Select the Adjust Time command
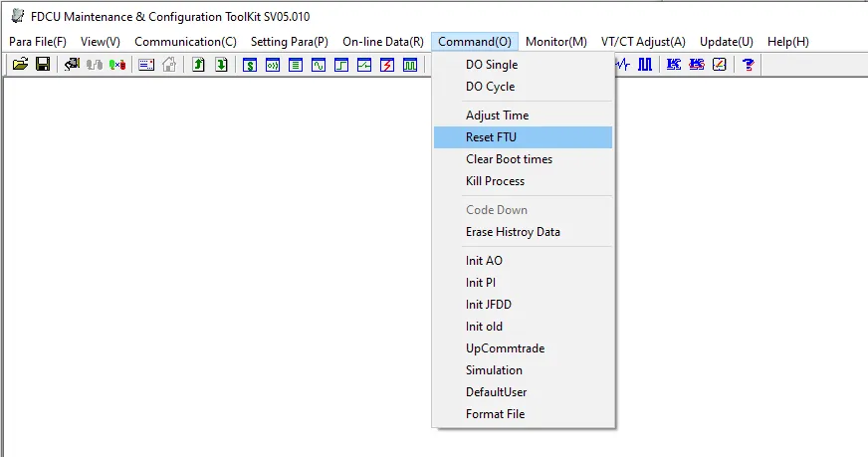 click(524, 115)
